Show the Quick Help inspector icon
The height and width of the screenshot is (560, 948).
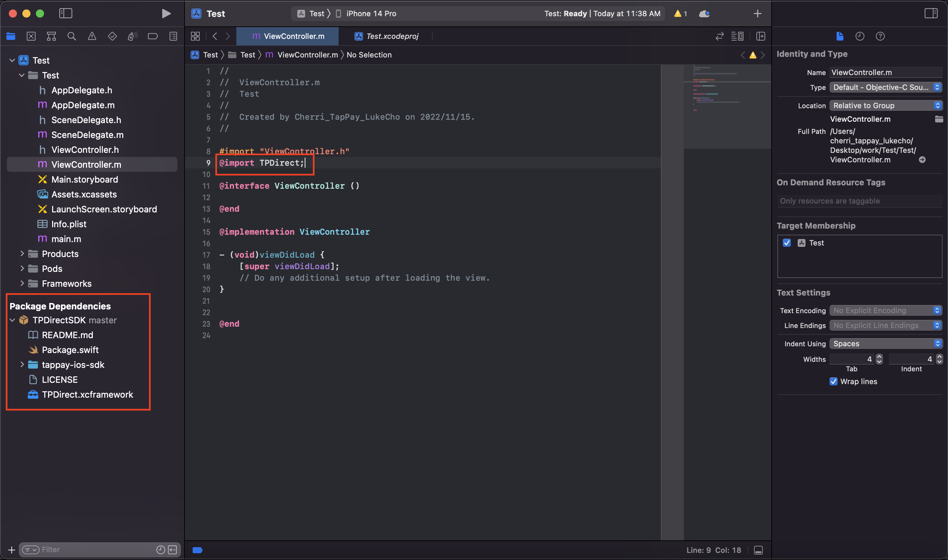(880, 36)
